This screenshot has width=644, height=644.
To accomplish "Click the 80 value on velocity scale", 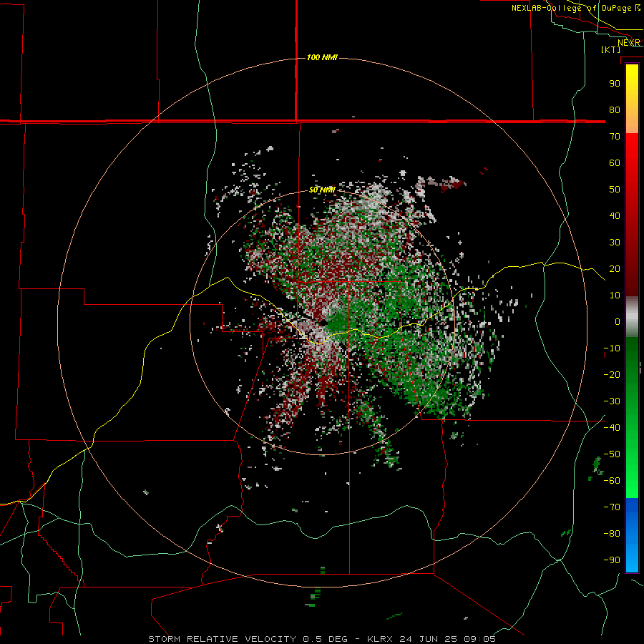I will pos(615,110).
